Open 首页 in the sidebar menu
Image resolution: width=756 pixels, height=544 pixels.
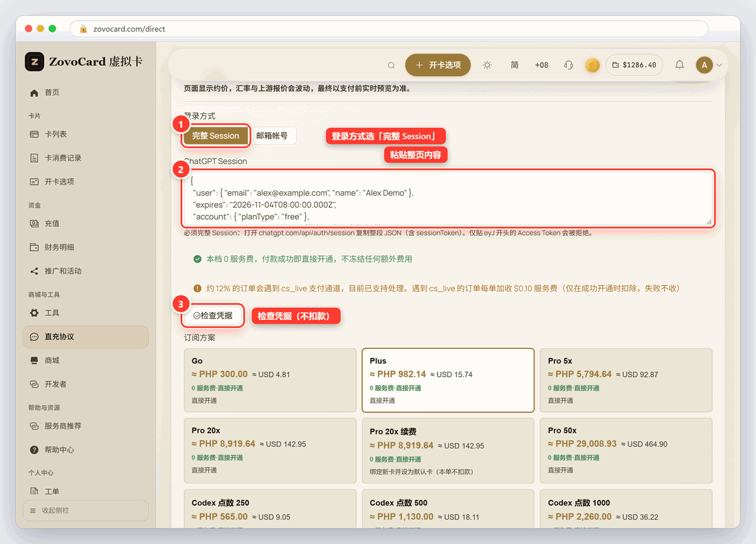tap(85, 93)
